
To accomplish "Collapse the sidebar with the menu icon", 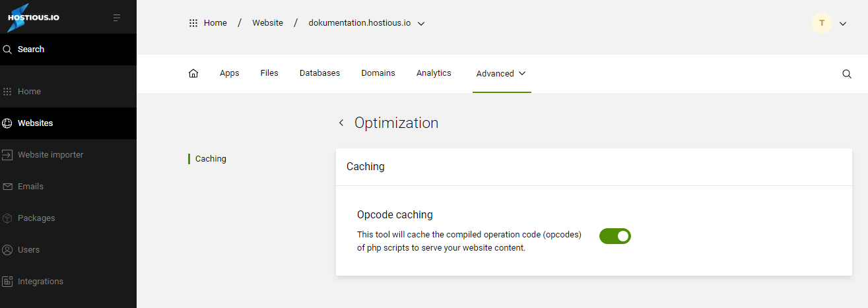I will [x=117, y=18].
